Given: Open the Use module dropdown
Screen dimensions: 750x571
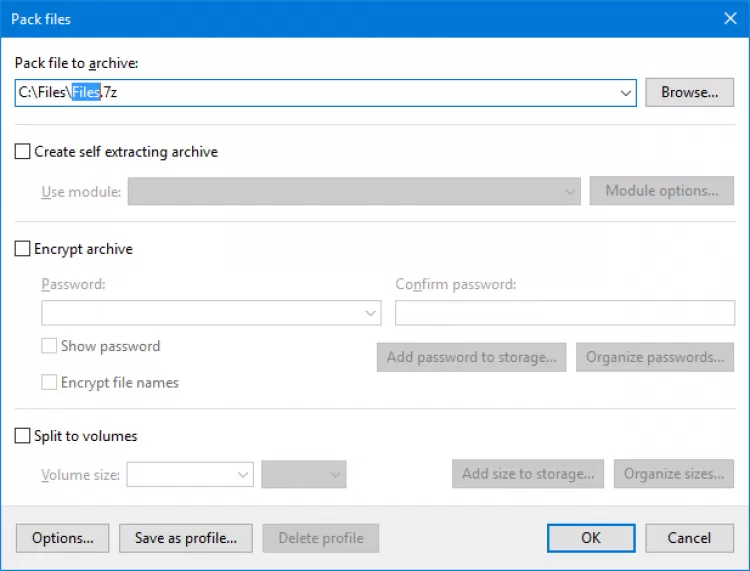Looking at the screenshot, I should 570,191.
